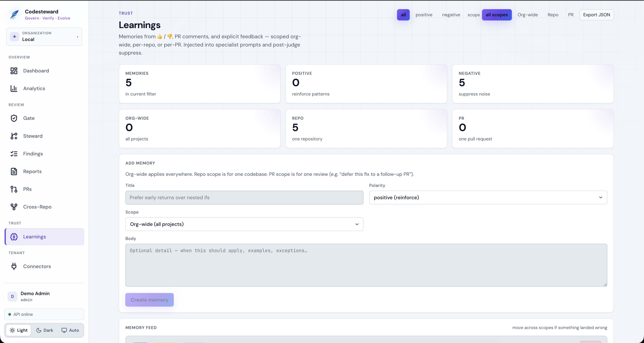Image resolution: width=644 pixels, height=343 pixels.
Task: Click the Export JSON button
Action: 596,15
